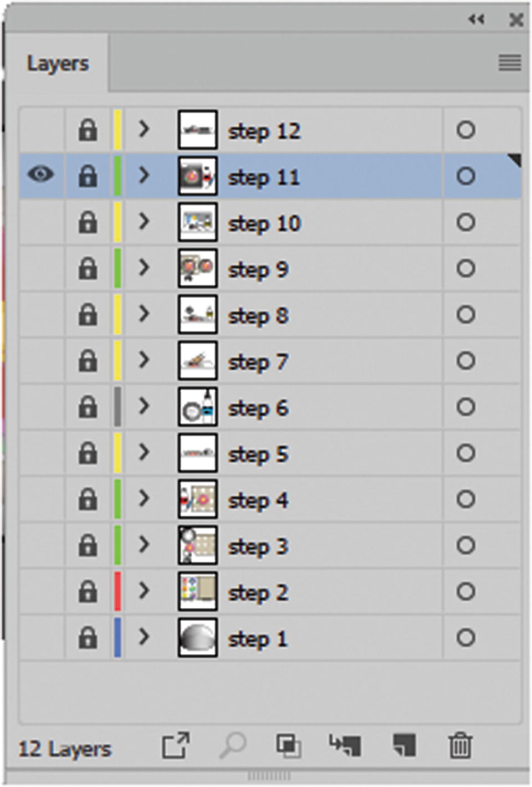Select the step 8 layer name
The height and width of the screenshot is (787, 532).
point(258,316)
